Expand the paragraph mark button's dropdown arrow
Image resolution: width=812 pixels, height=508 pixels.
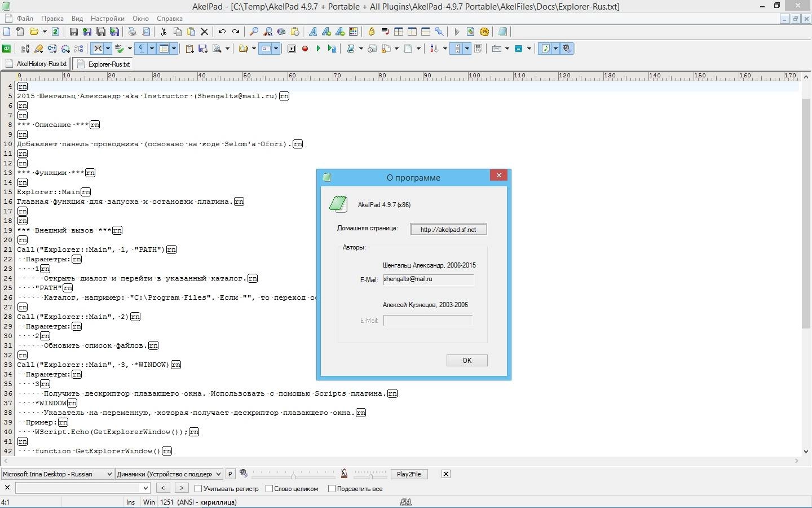coord(152,49)
